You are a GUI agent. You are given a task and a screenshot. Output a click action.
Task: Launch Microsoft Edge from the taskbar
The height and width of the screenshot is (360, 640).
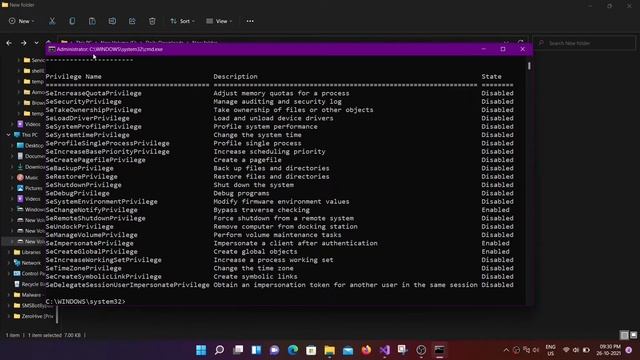(293, 350)
